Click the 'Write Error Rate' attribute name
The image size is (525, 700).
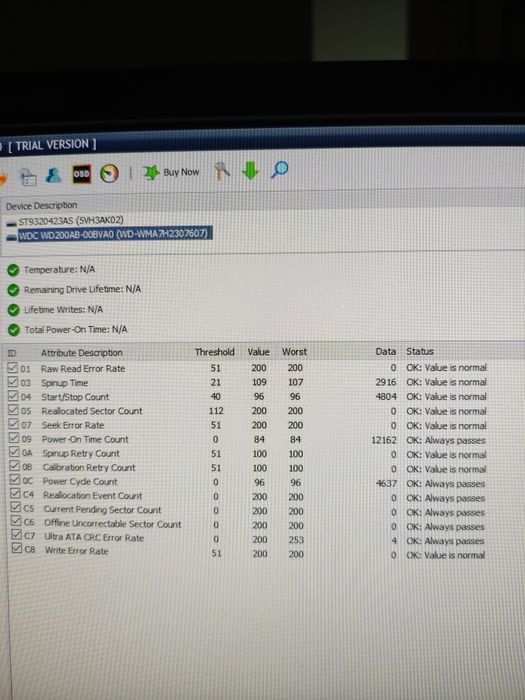76,551
